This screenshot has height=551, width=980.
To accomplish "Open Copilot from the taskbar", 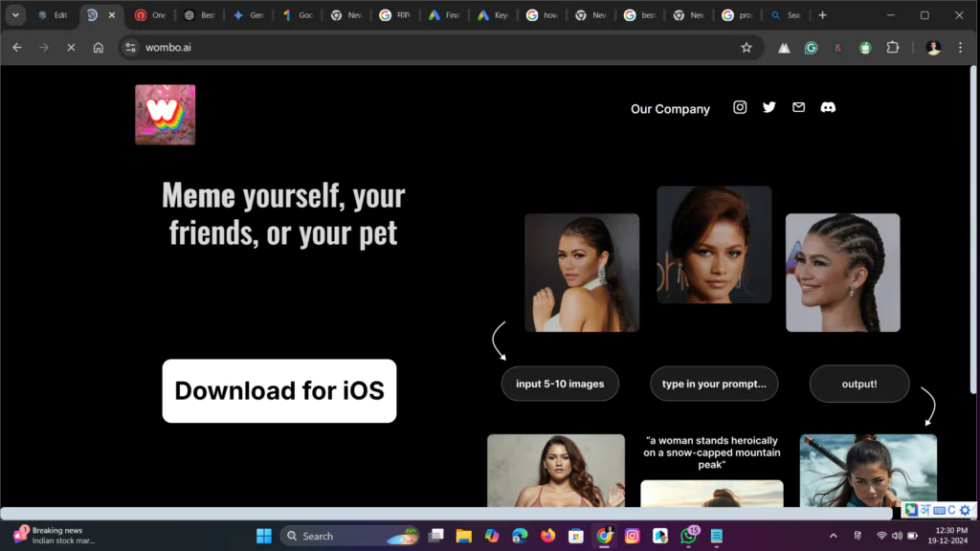I will click(x=492, y=536).
